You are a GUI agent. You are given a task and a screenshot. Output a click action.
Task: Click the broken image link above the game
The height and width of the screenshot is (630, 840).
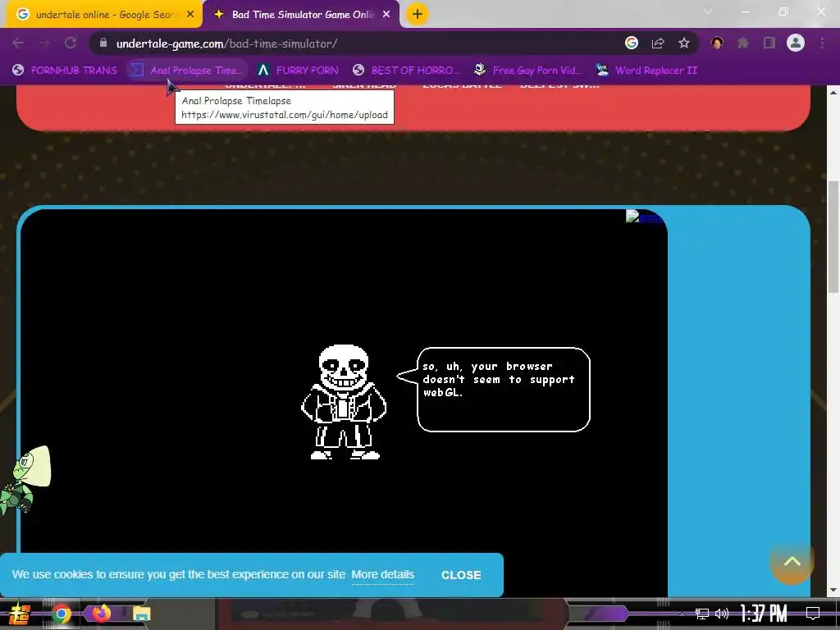coord(644,217)
